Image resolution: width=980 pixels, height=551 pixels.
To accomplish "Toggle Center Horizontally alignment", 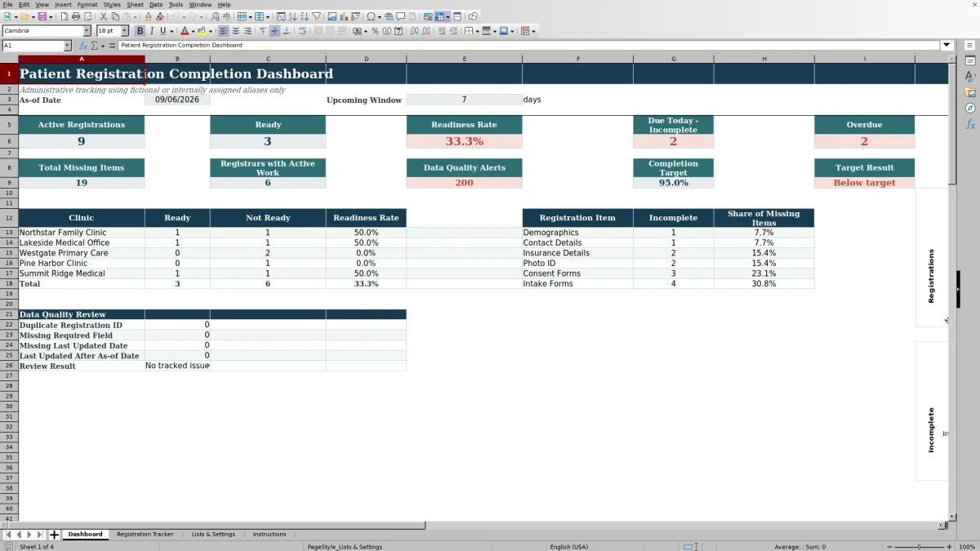I will coord(235,31).
